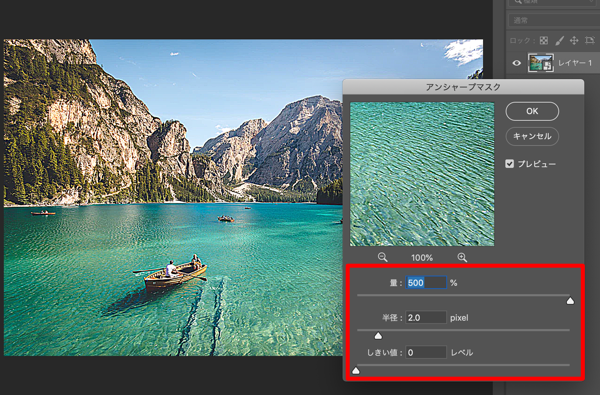Click the 半径 slider handle
Screen dimensions: 600x395
378,336
